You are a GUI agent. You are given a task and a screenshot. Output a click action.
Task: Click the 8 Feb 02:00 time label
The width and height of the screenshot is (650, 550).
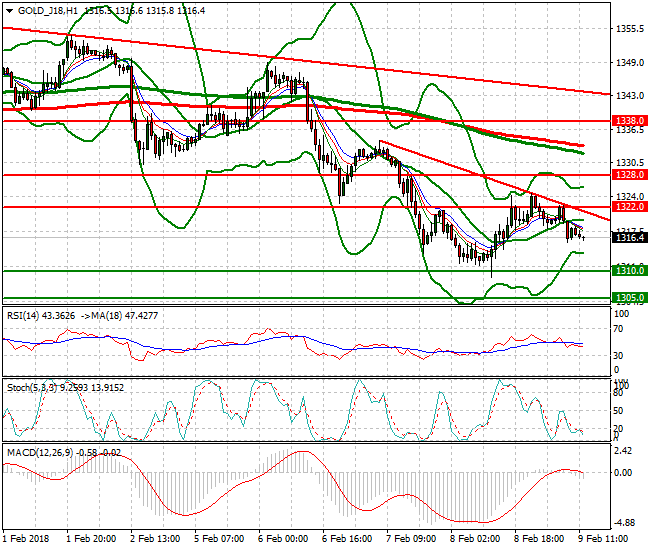(x=475, y=539)
